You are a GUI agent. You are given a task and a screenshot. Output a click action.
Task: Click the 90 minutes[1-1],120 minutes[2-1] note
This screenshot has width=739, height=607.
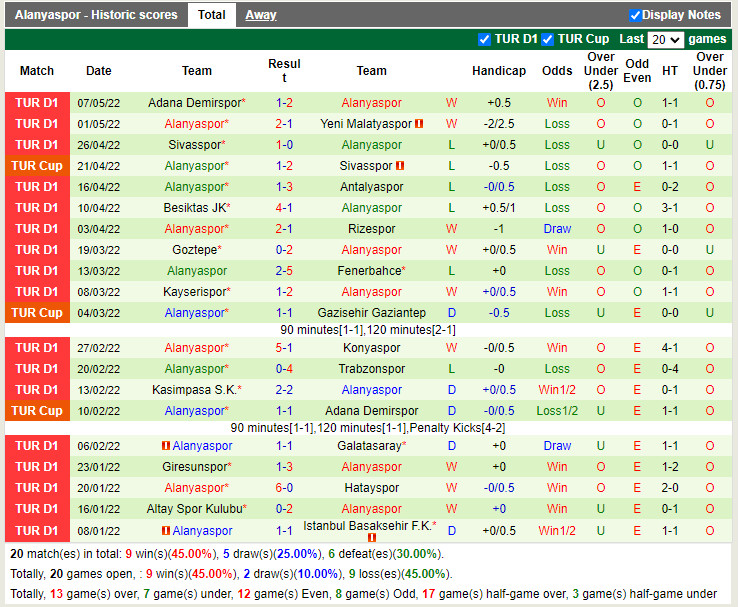point(368,330)
